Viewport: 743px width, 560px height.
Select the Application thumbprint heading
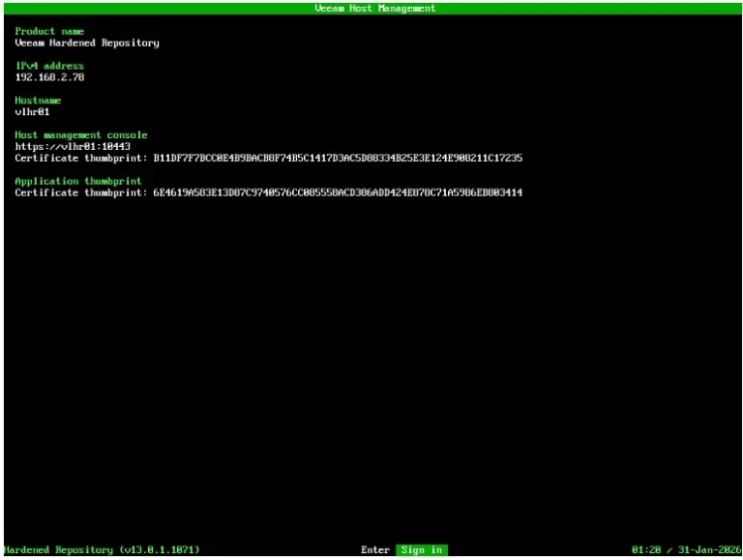78,181
